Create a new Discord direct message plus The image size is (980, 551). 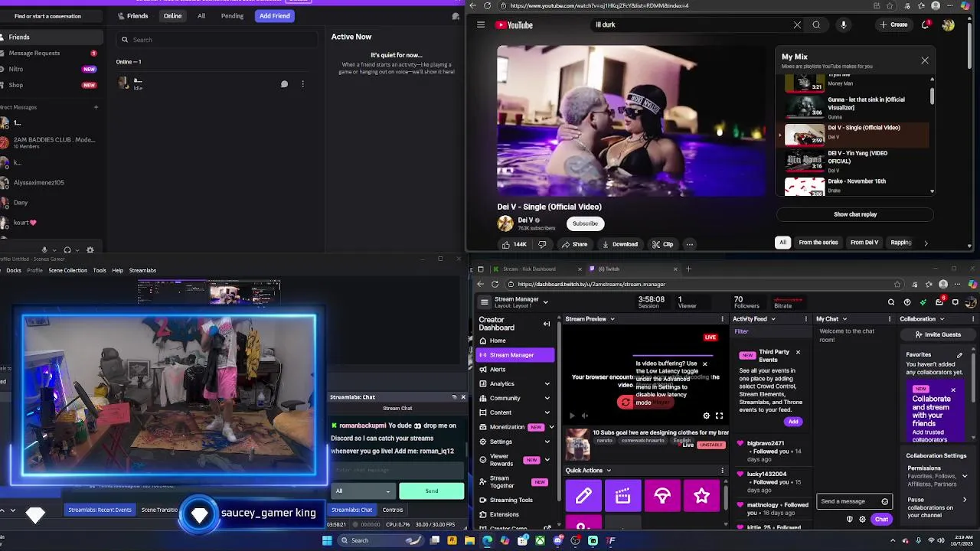point(96,107)
